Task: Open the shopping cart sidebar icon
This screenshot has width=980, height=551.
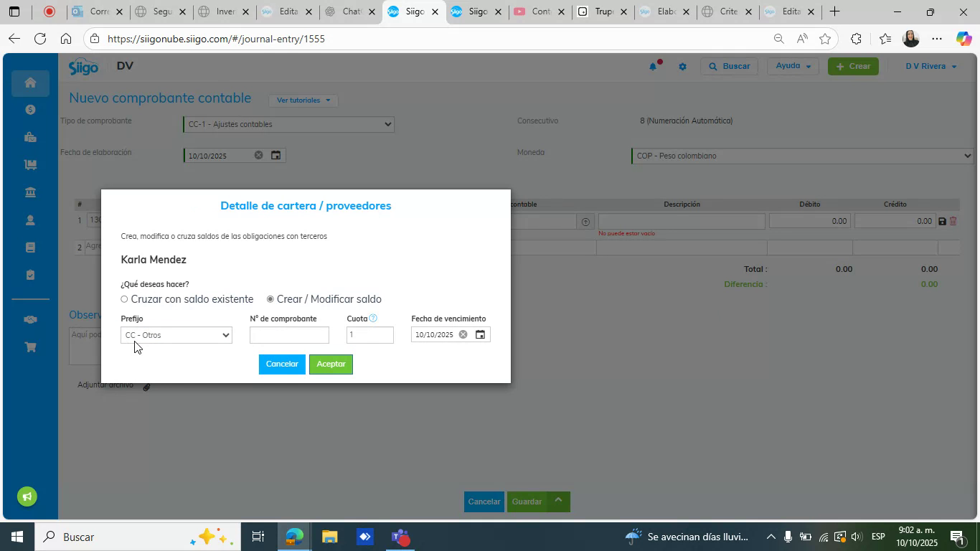Action: tap(30, 347)
